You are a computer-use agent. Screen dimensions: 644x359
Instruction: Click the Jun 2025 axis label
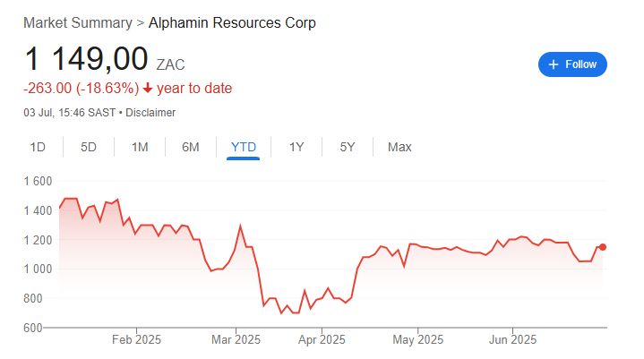(x=512, y=339)
